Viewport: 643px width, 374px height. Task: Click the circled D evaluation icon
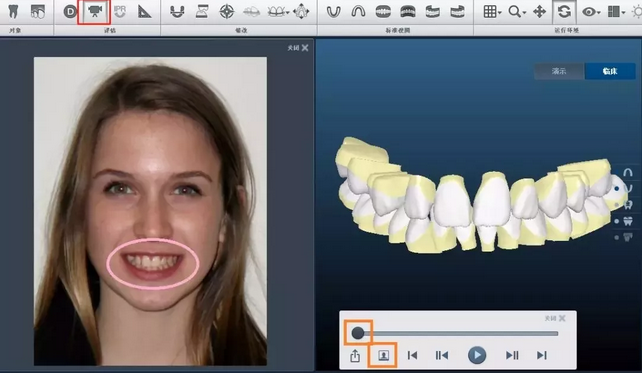click(x=70, y=12)
